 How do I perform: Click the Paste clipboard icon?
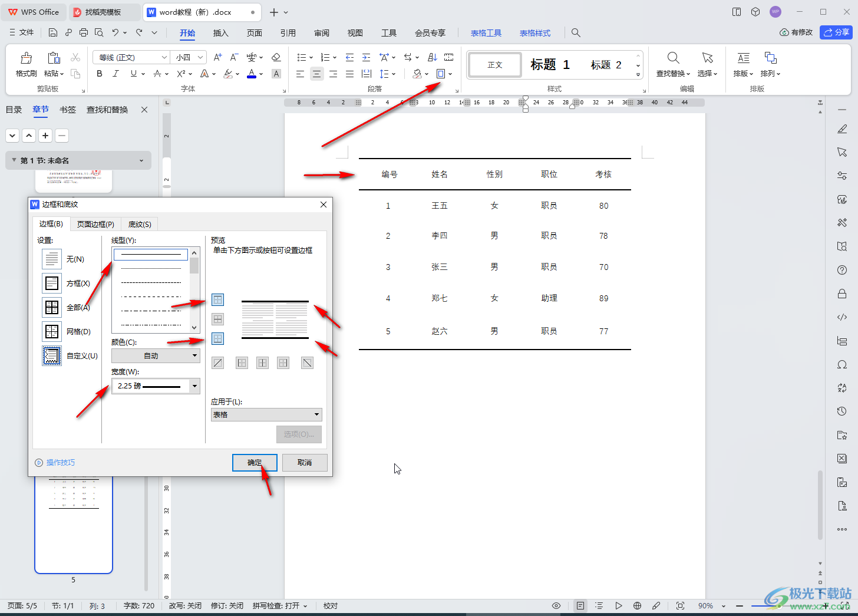click(x=54, y=58)
